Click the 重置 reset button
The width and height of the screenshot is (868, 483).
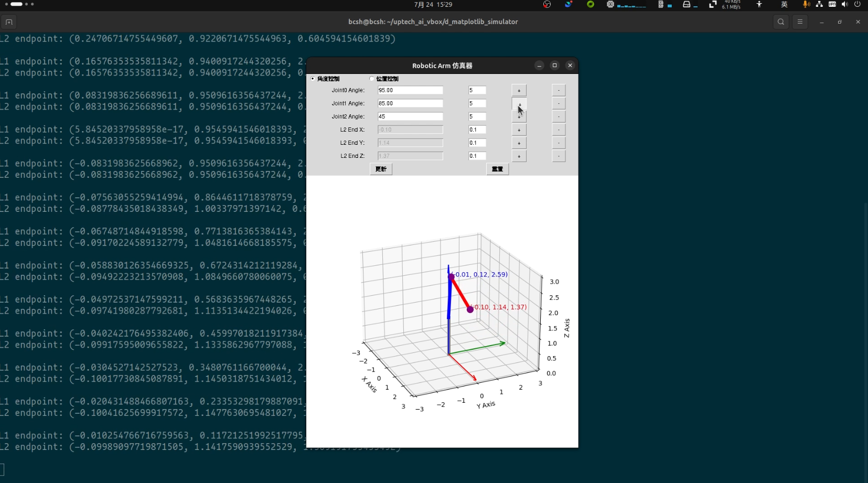498,169
